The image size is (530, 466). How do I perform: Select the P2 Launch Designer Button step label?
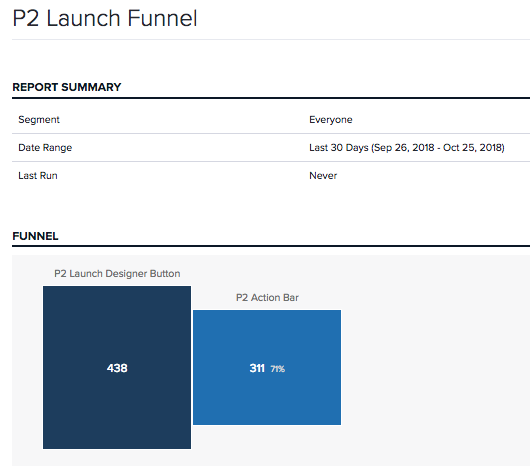117,273
